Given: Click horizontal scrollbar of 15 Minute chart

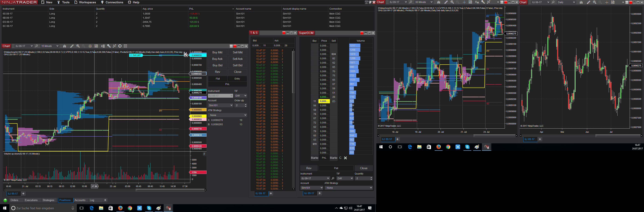Looking at the screenshot, I should [104, 190].
